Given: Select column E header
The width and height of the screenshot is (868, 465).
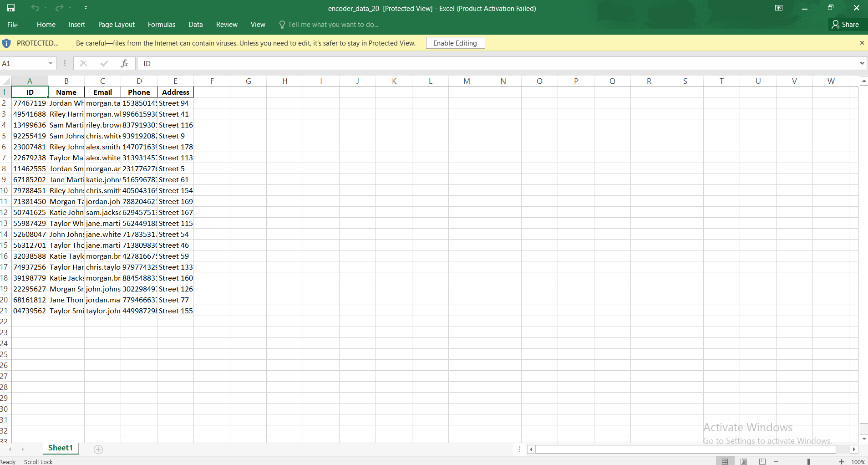Looking at the screenshot, I should (175, 81).
